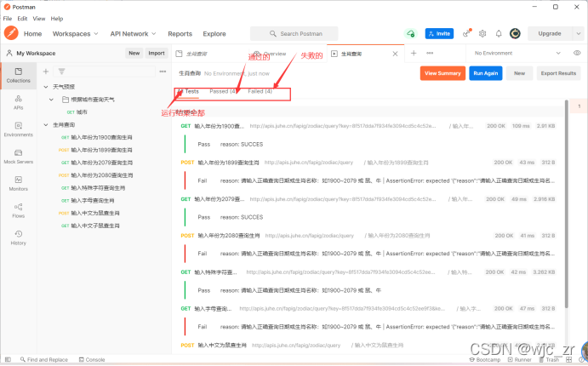Click the Postman logo in the header
The width and height of the screenshot is (588, 366).
11,33
